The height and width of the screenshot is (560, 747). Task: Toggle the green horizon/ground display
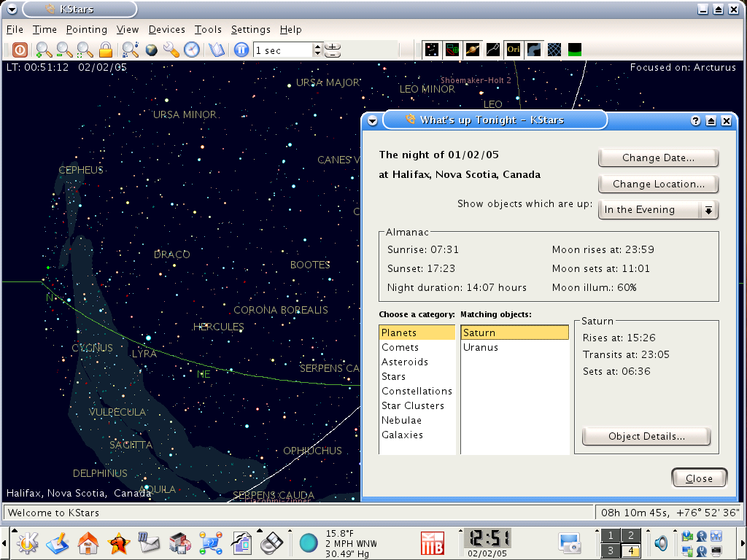(575, 50)
